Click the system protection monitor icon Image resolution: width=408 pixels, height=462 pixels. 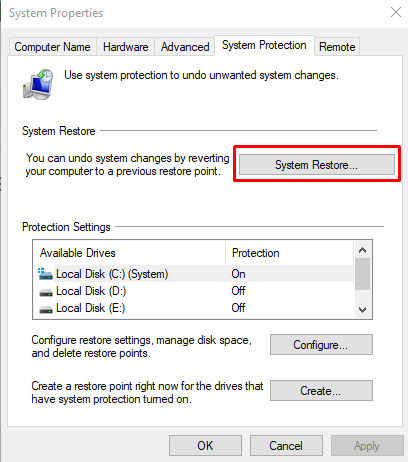(x=38, y=85)
